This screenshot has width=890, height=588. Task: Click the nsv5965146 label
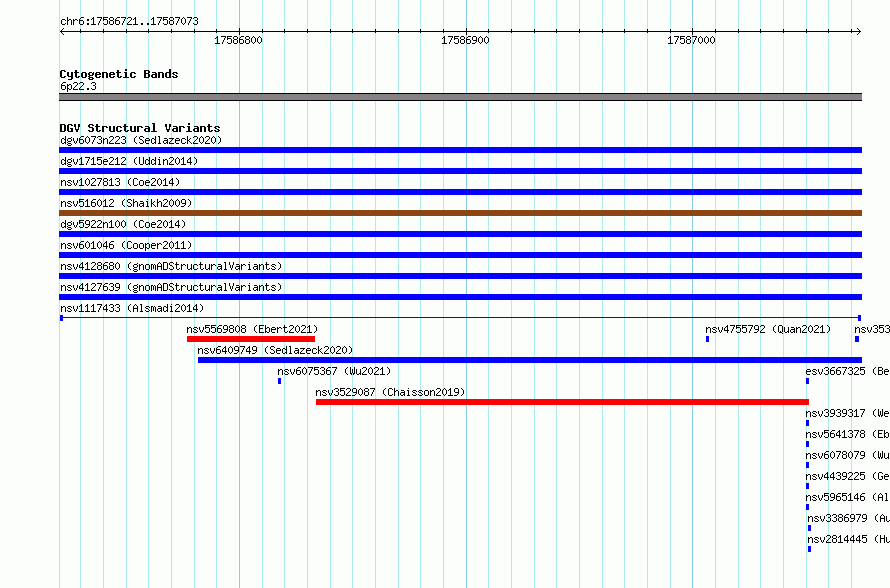point(847,497)
